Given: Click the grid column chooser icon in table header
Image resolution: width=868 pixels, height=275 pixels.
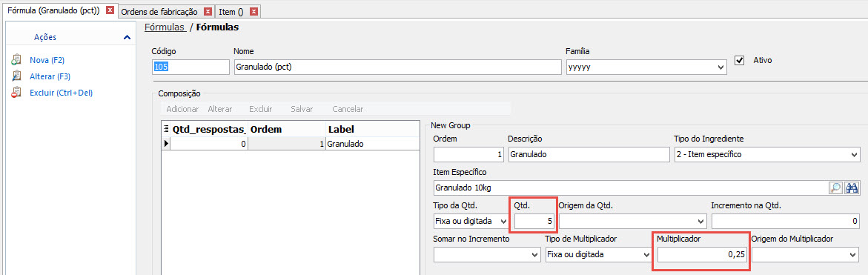Looking at the screenshot, I should (165, 129).
